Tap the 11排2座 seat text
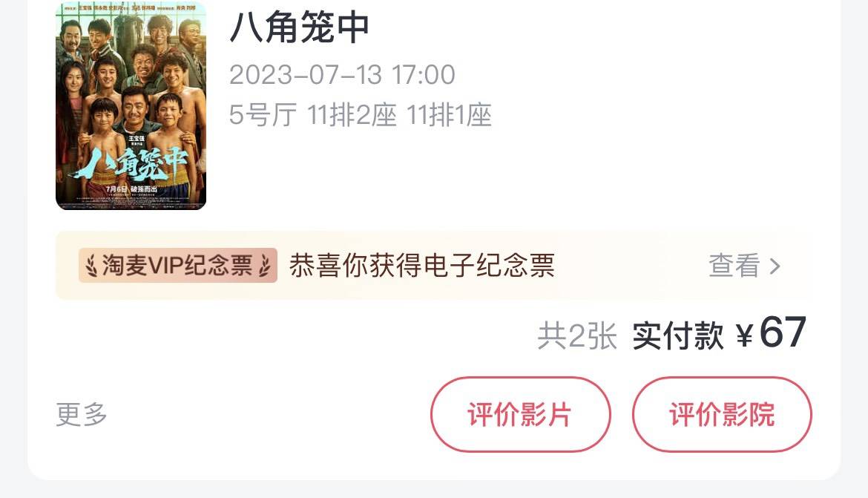 click(352, 115)
